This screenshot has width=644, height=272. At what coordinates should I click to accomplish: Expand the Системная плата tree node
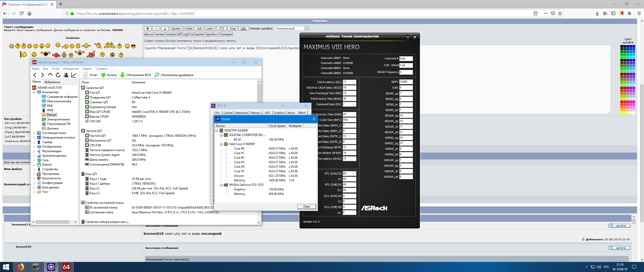click(x=34, y=133)
